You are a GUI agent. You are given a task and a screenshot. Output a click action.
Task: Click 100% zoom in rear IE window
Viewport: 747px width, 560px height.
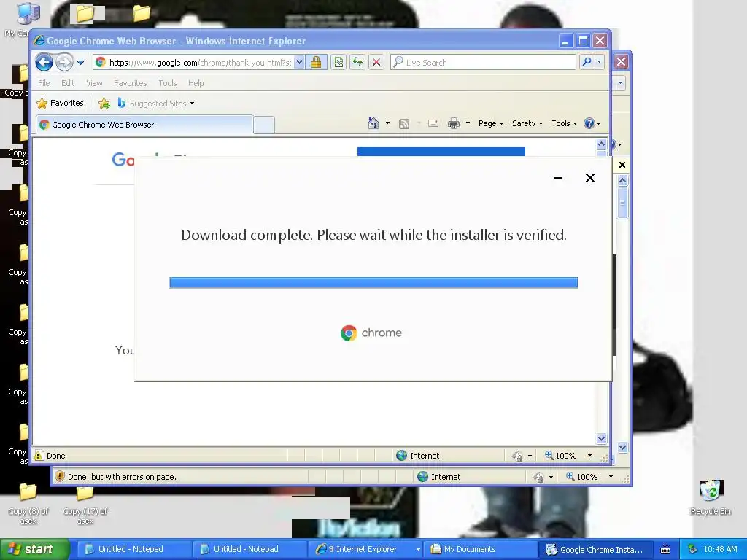coord(581,477)
